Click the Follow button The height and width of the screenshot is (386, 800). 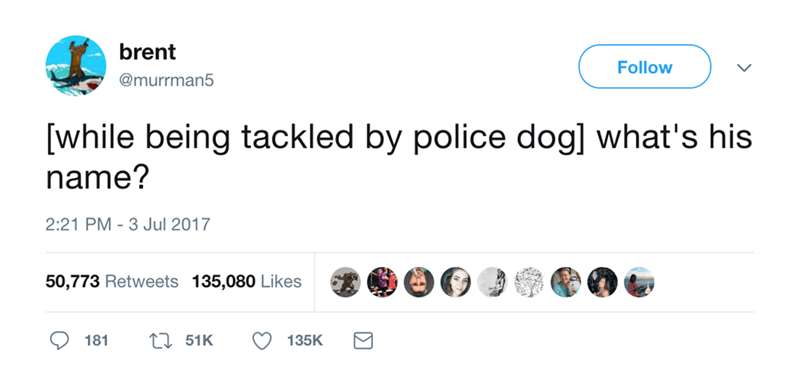[644, 67]
